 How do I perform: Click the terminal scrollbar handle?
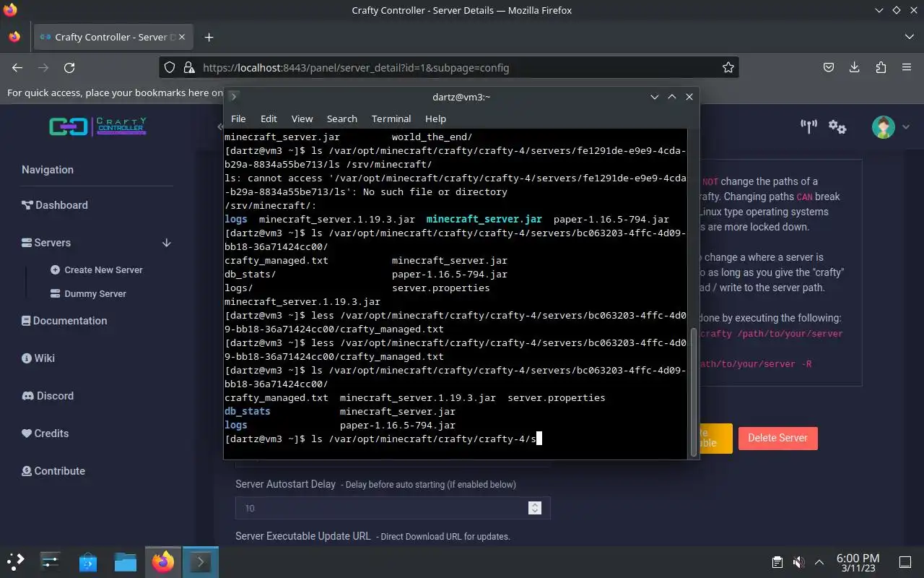pyautogui.click(x=694, y=392)
